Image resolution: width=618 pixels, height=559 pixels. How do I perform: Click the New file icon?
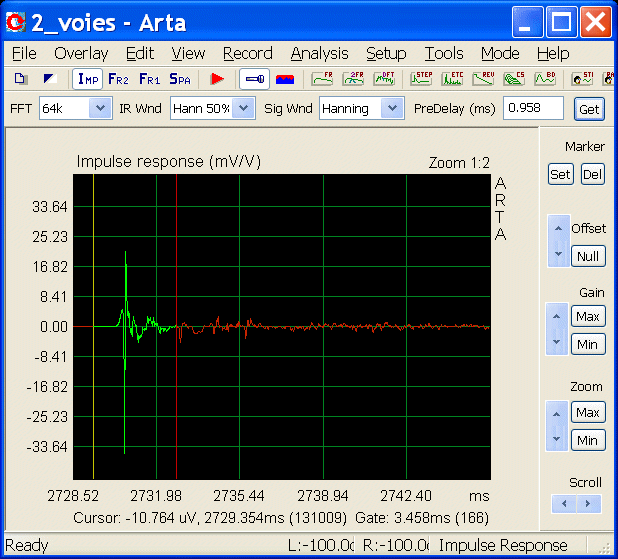(20, 79)
